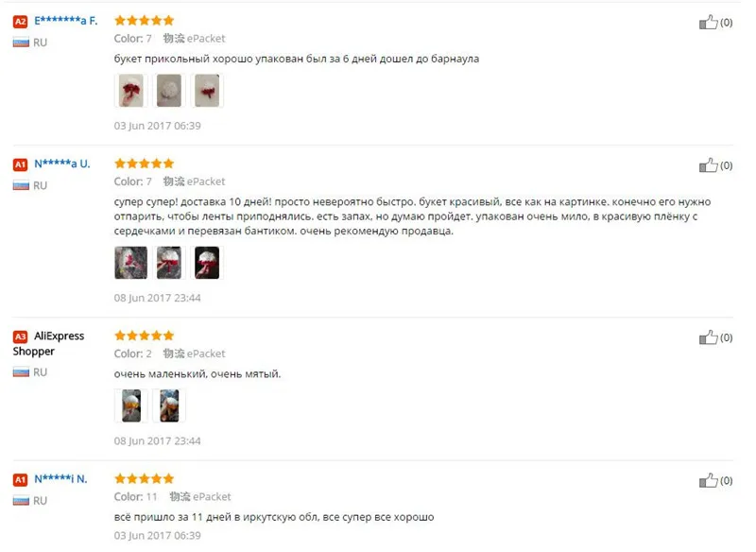Click thumbs-up on N*****i N.'s review

708,481
